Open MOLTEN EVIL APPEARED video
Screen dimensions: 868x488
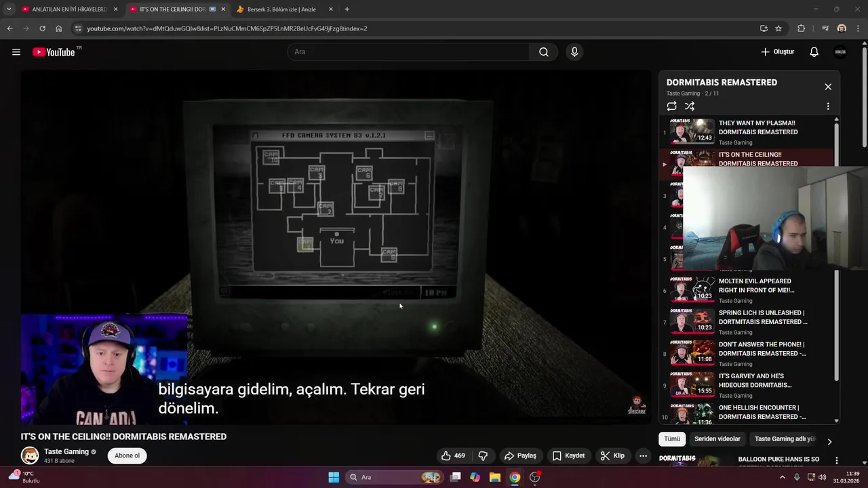click(x=746, y=290)
